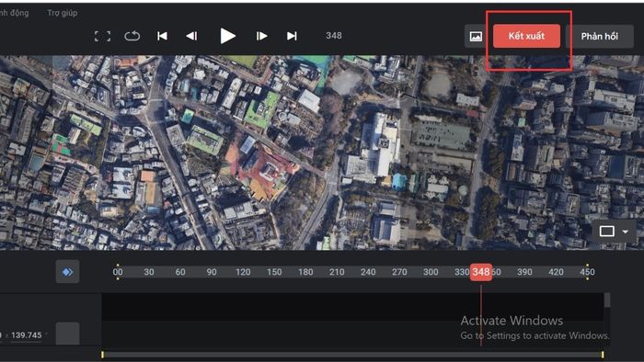Click frame 300 on the timeline ruler
This screenshot has height=362, width=644.
[431, 272]
